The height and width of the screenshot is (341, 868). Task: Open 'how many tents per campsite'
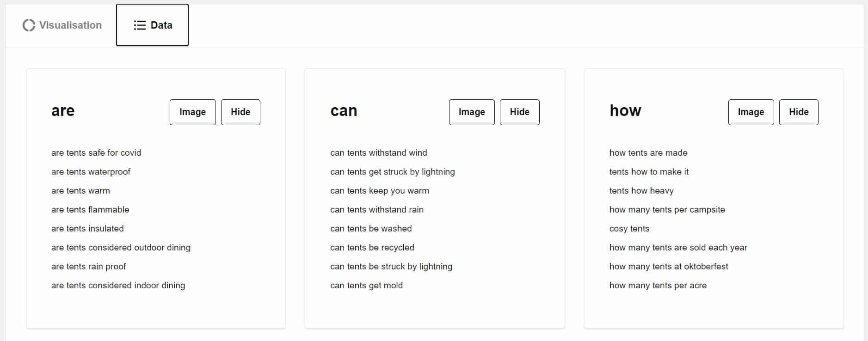[667, 209]
